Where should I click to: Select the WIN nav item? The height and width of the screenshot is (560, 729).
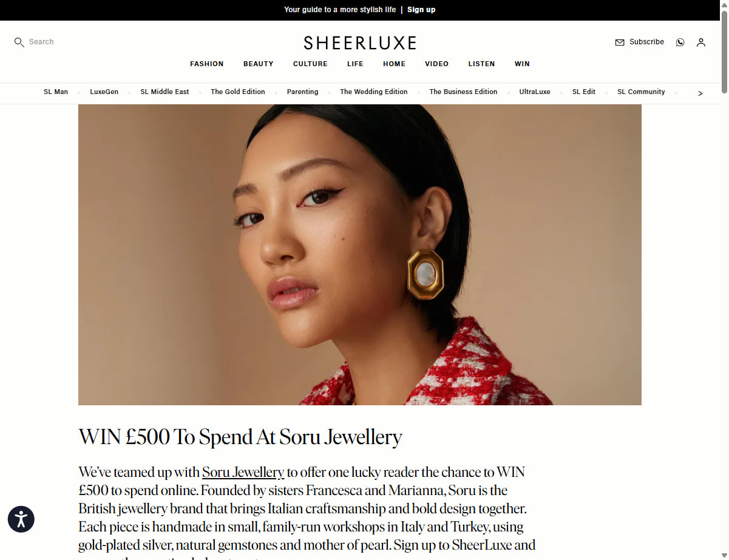[x=522, y=64]
